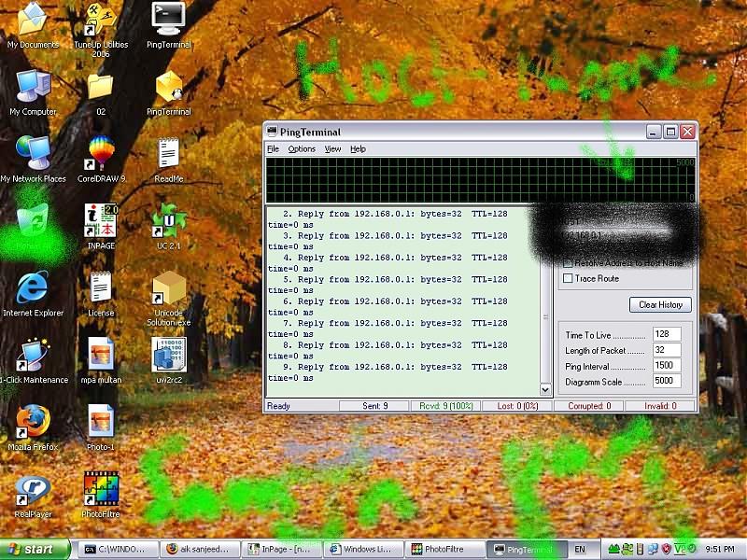Open the CorelDRAW 9 desktop icon

[x=101, y=152]
